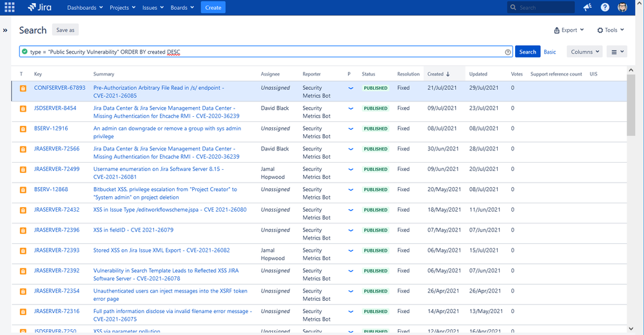Image resolution: width=644 pixels, height=335 pixels.
Task: Open the notifications megaphone icon
Action: (587, 7)
